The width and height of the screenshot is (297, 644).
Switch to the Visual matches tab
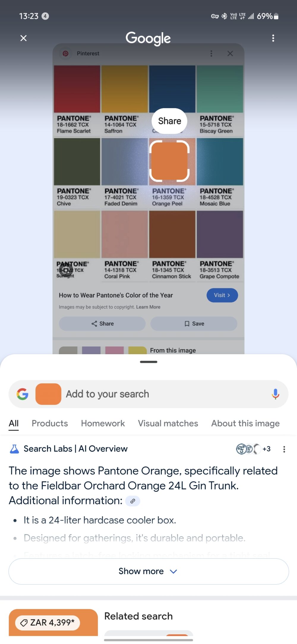click(168, 423)
